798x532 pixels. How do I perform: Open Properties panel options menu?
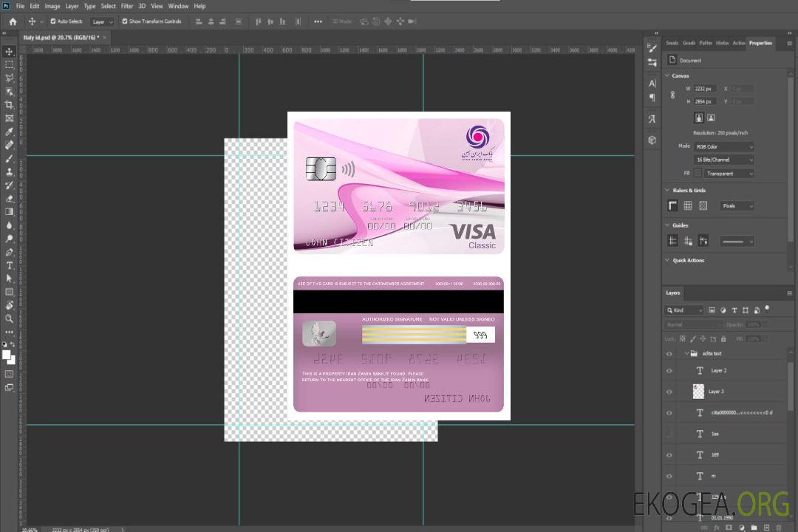[x=789, y=44]
